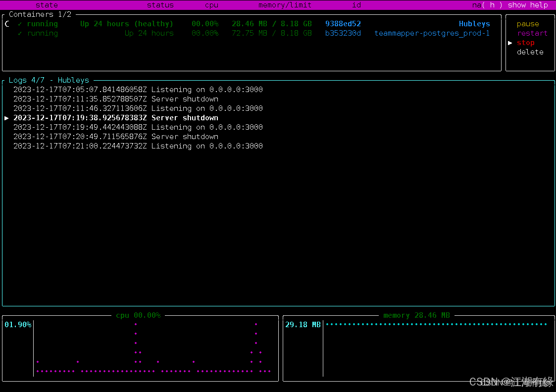Viewport: 556px width, 392px height.
Task: Click memory usage "28.46 MB / 8.18 GB"
Action: [x=272, y=24]
